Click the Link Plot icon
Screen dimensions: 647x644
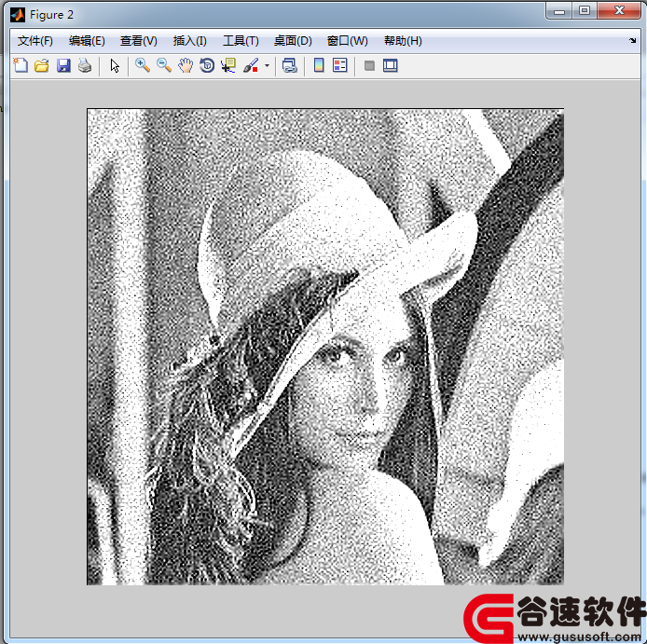pos(290,65)
